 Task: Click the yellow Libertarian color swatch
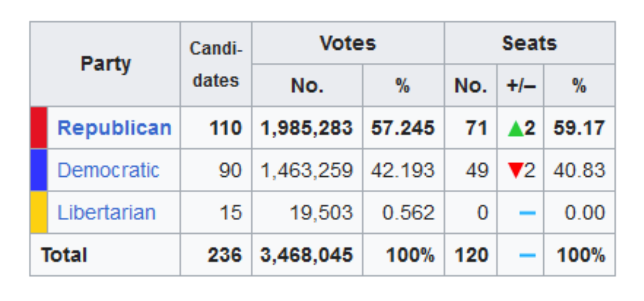39,212
